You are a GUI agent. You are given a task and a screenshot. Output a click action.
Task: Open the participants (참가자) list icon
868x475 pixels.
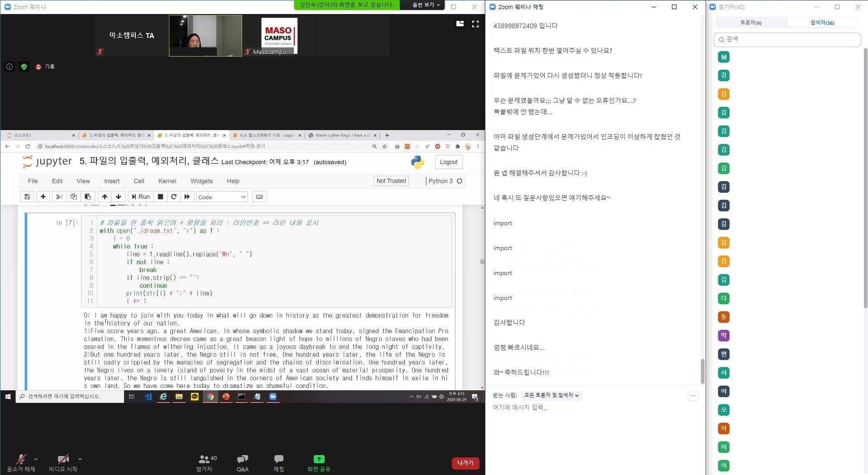click(x=204, y=460)
